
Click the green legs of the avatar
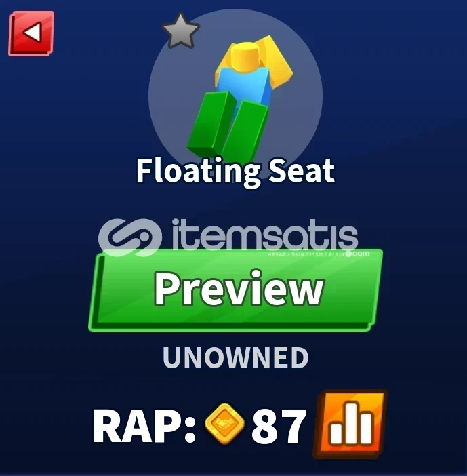(x=228, y=126)
